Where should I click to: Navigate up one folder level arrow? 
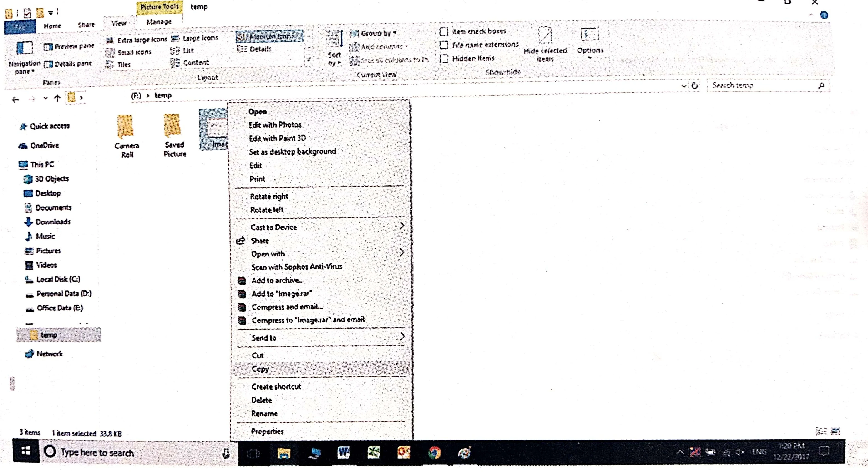[57, 98]
